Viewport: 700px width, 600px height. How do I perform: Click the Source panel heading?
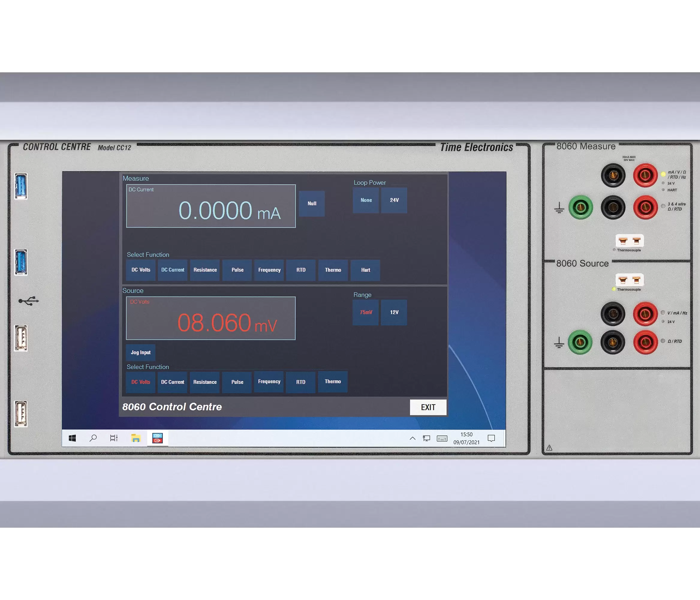(133, 291)
